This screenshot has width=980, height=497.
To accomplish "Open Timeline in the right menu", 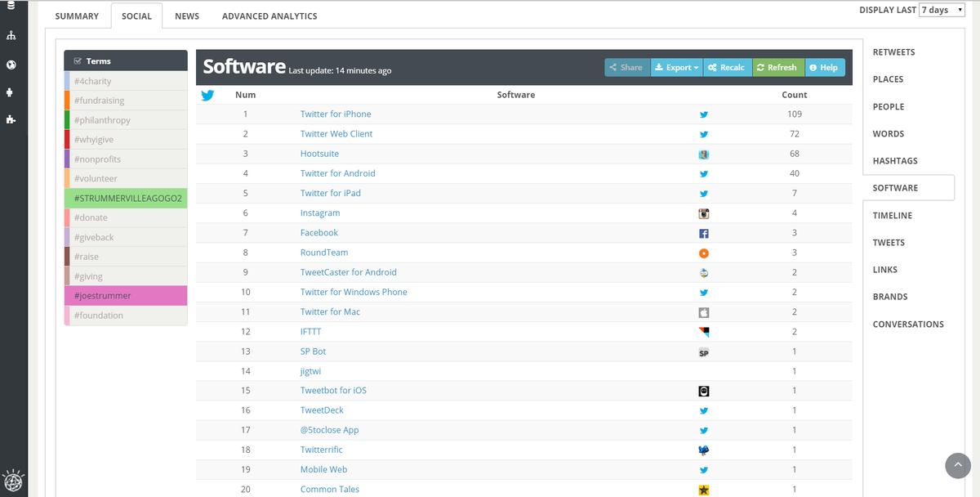I will (893, 216).
